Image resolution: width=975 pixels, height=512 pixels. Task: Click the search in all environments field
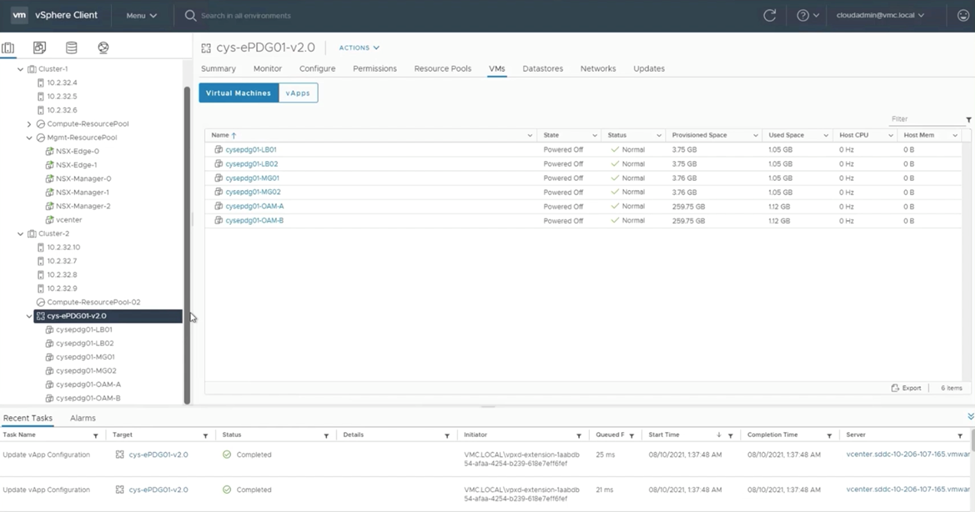(x=246, y=16)
